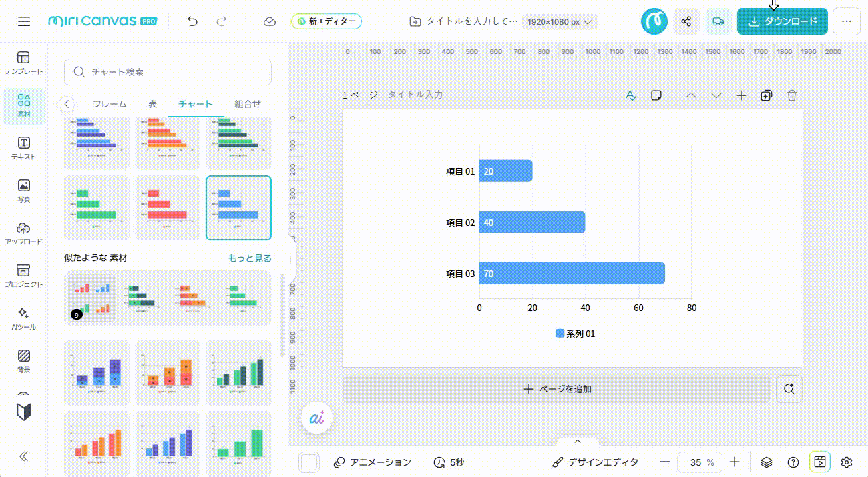868x477 pixels.
Task: Collapse the sidebar with double chevron
Action: point(23,456)
